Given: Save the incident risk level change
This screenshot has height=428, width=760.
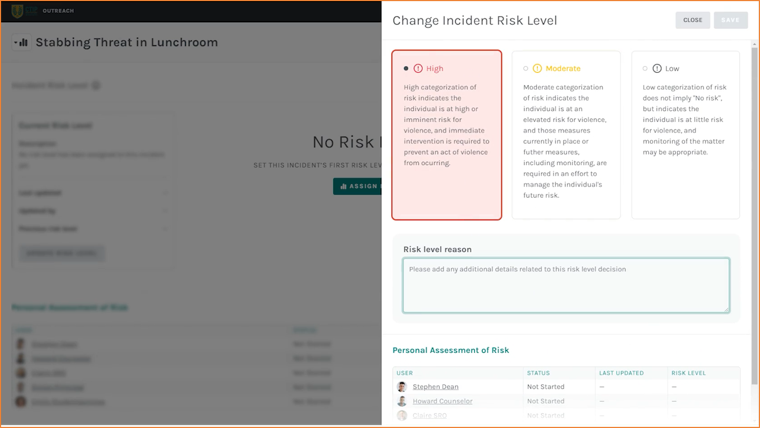Looking at the screenshot, I should tap(730, 20).
